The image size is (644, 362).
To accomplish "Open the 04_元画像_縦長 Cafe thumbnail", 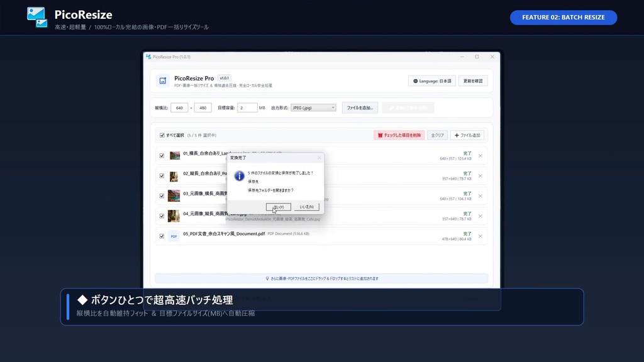I will coord(174,216).
